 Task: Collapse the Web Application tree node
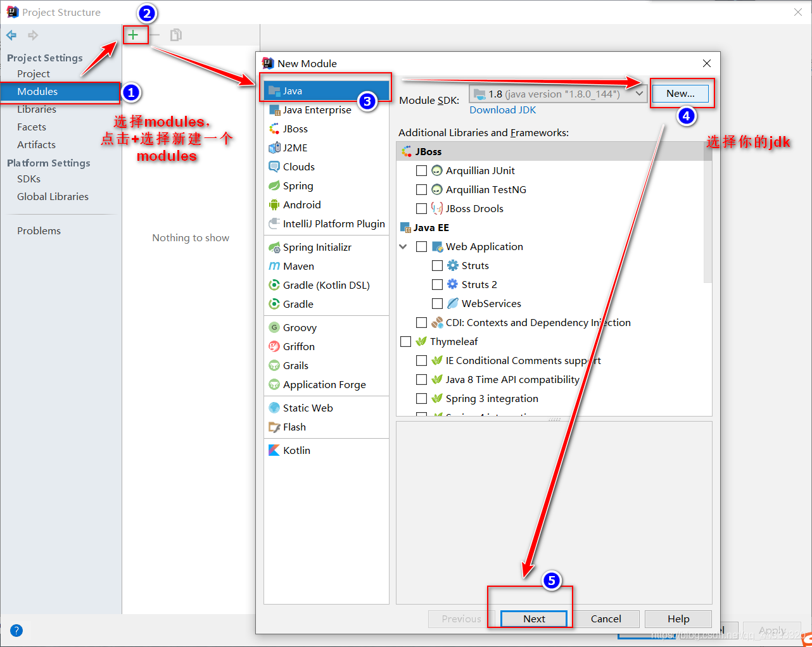tap(403, 247)
